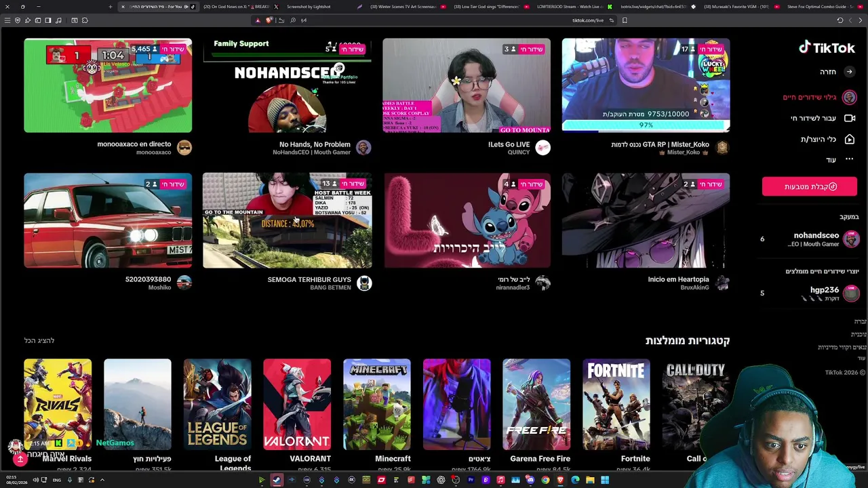Open the browser hamburger menu
868x488 pixels.
[x=7, y=20]
